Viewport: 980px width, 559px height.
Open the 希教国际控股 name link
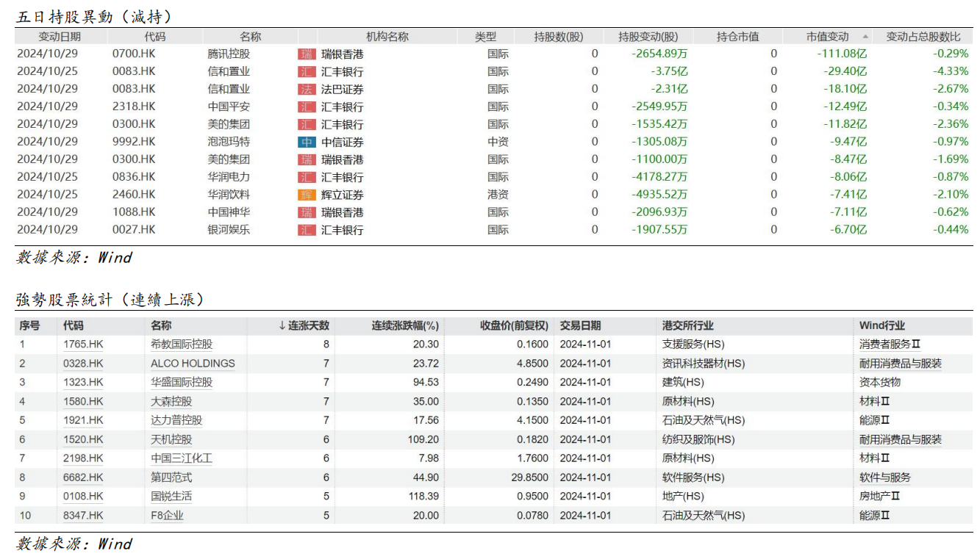[x=182, y=345]
